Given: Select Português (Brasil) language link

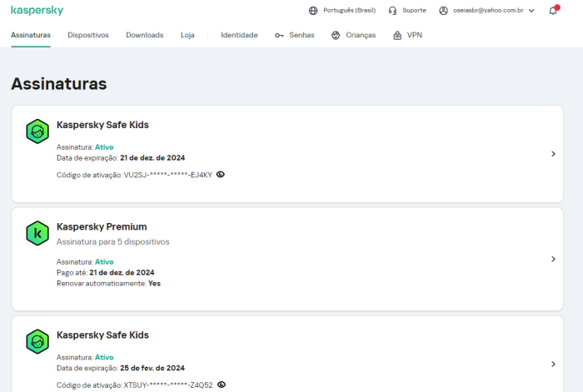Looking at the screenshot, I should 349,11.
